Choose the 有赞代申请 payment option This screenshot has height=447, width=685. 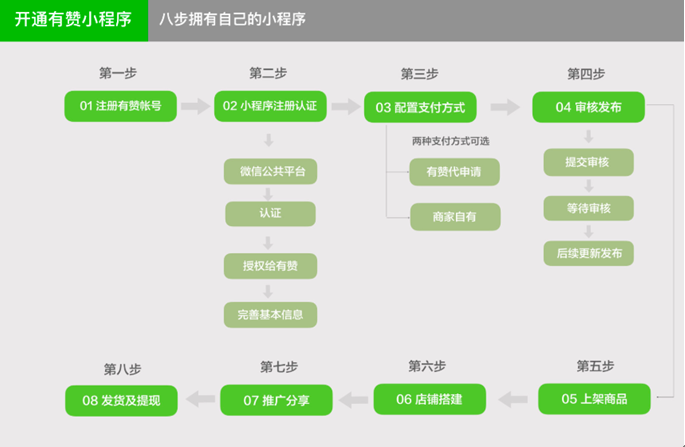454,171
